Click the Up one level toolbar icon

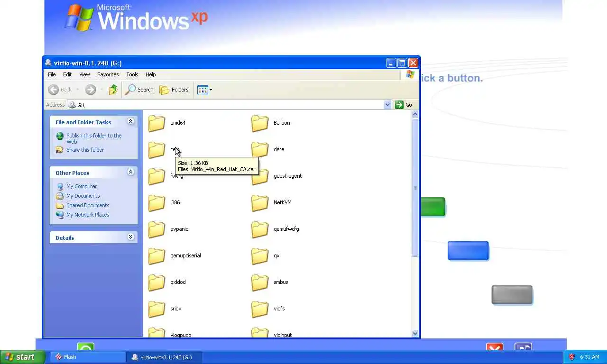tap(113, 90)
